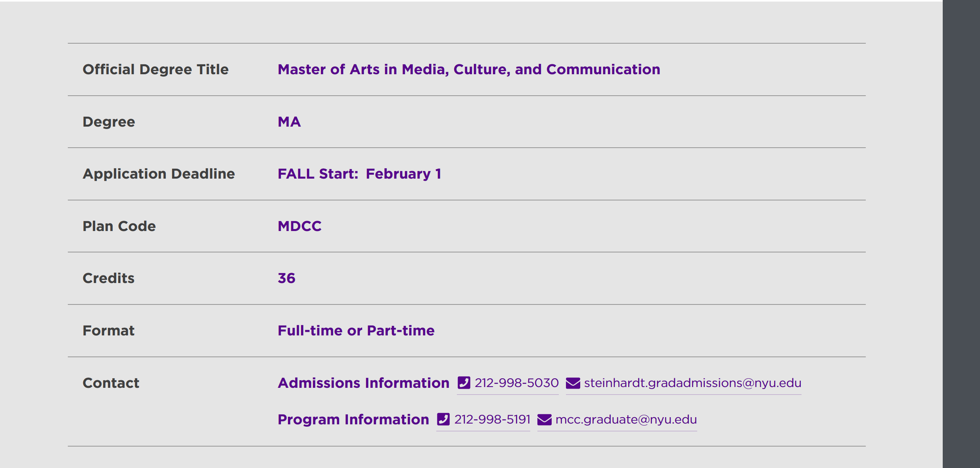Click the Plan Code label
Image resolution: width=980 pixels, height=468 pixels.
119,226
